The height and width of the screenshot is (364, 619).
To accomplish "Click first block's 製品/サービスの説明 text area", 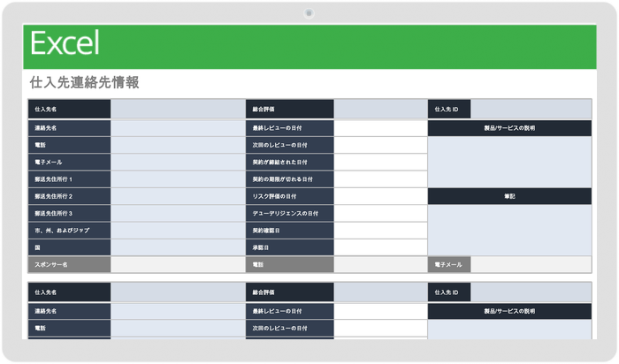I will click(509, 162).
